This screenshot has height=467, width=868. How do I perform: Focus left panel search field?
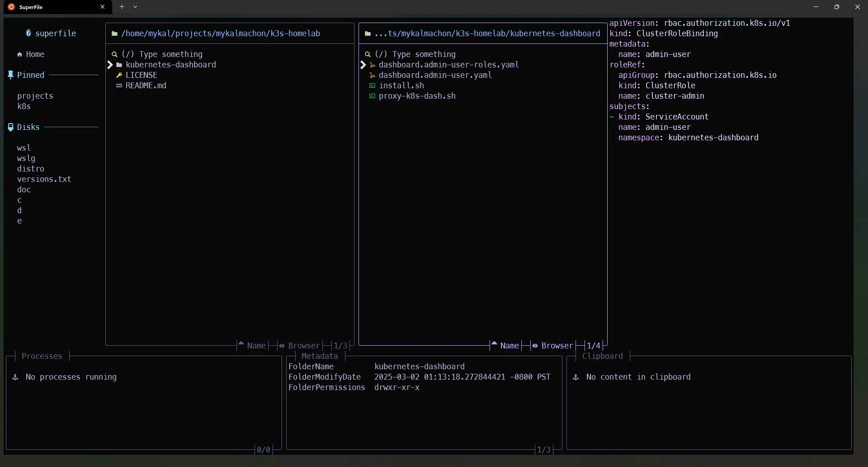pyautogui.click(x=230, y=54)
